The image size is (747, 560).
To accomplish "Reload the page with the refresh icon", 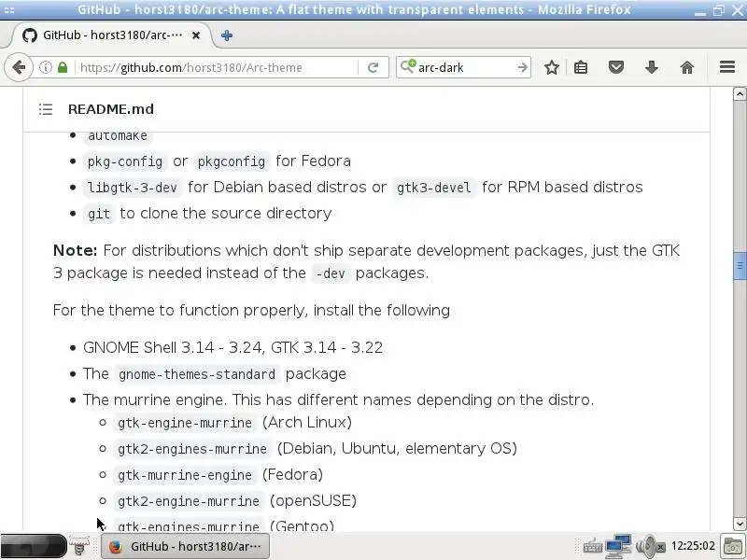I will pos(373,67).
